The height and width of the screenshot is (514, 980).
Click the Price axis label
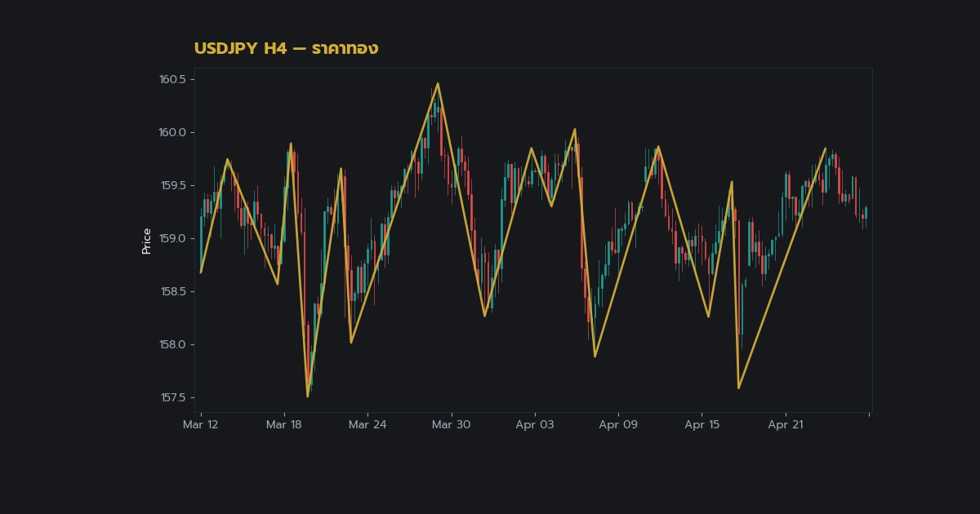[x=147, y=241]
